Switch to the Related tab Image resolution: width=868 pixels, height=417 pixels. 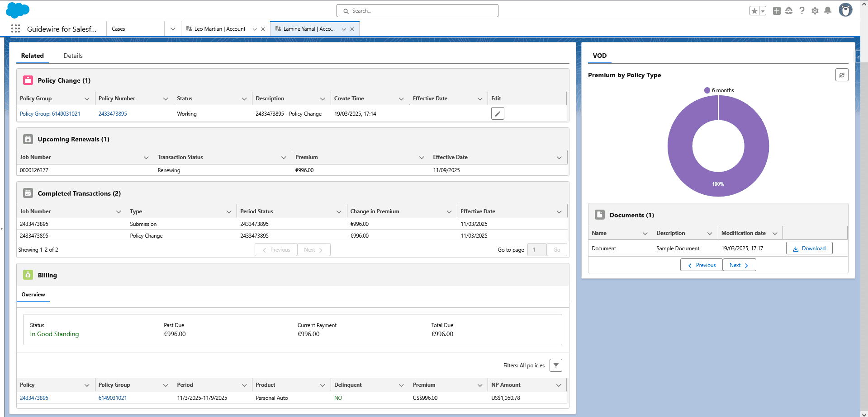(33, 56)
